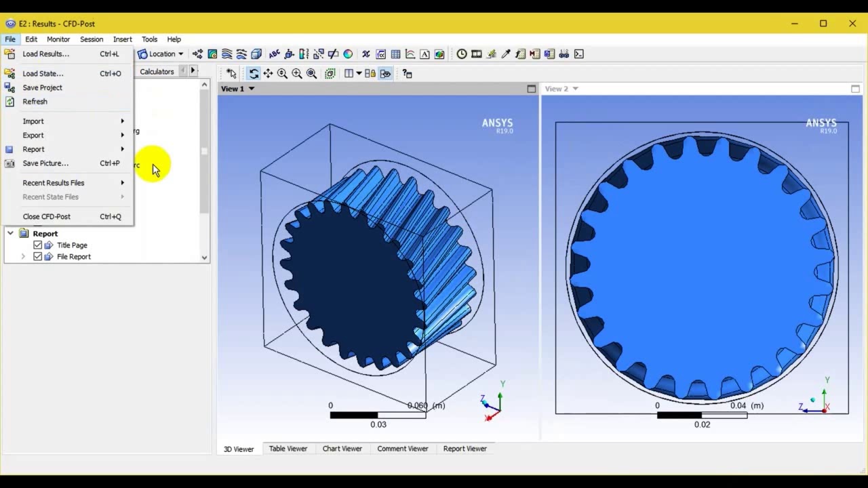
Task: Choose Save Project menu entry
Action: 68,87
